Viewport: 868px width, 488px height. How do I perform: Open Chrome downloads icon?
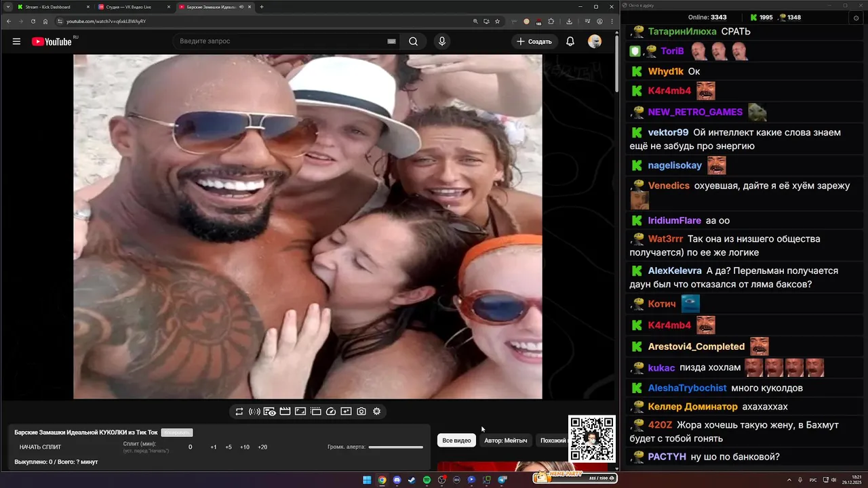point(569,21)
